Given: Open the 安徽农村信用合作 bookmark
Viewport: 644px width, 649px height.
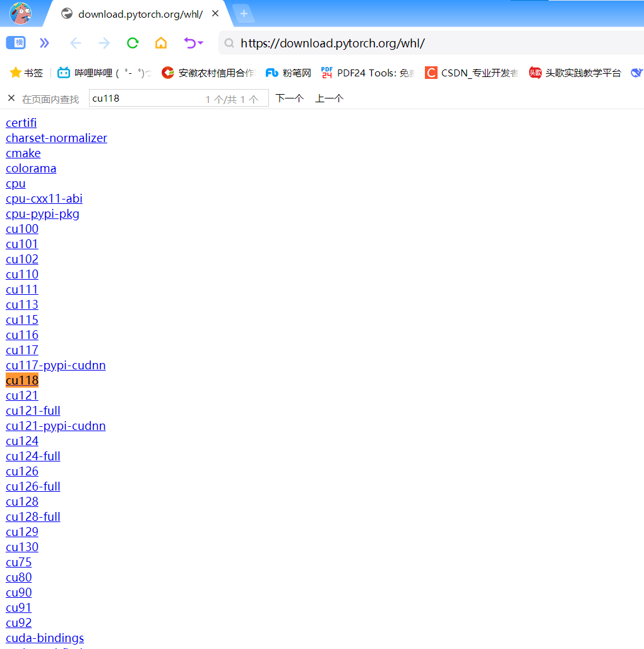Looking at the screenshot, I should 208,73.
